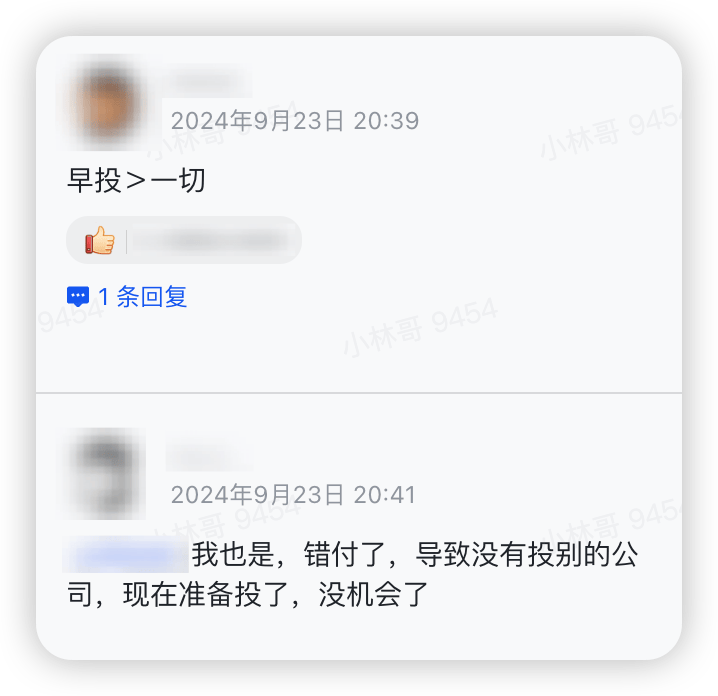Open the second commenter's gray avatar
This screenshot has width=718, height=696.
pyautogui.click(x=107, y=473)
